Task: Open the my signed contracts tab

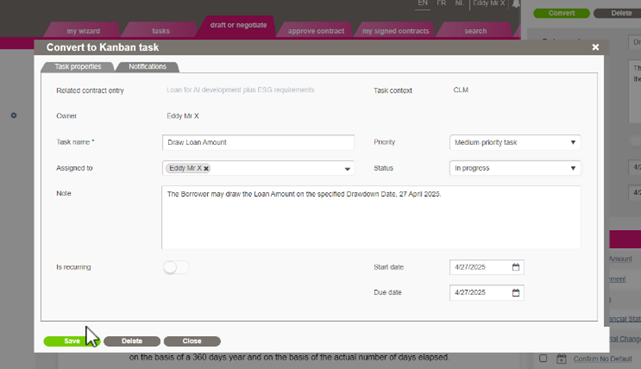Action: point(395,31)
